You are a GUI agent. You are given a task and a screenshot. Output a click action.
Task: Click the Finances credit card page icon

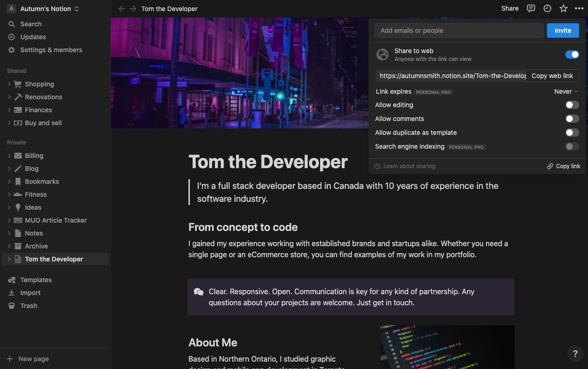[18, 110]
